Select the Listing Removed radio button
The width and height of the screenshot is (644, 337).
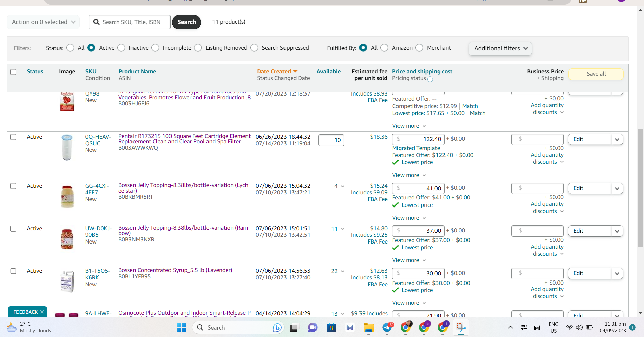click(x=198, y=48)
